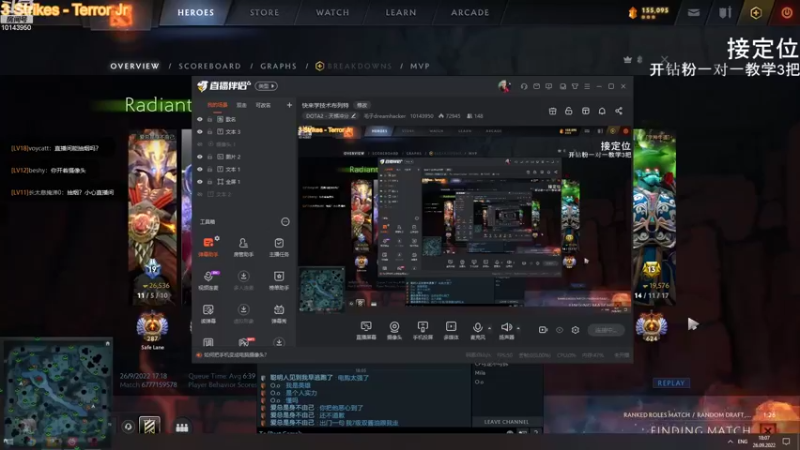Image resolution: width=800 pixels, height=450 pixels.
Task: Add the 摄像头 camera source
Action: (x=394, y=330)
